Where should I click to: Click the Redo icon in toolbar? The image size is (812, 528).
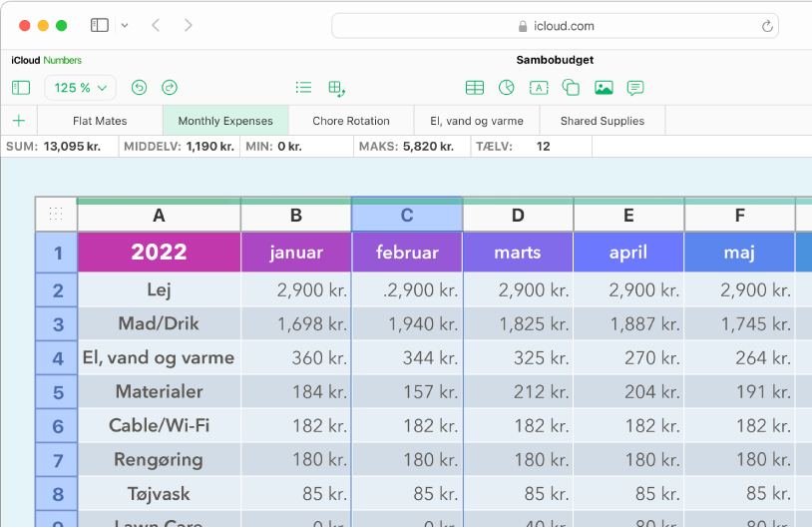(170, 88)
